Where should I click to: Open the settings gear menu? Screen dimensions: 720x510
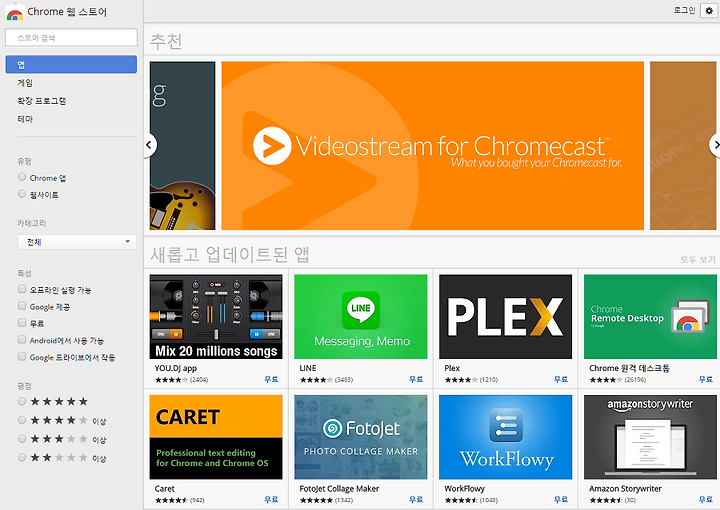(x=709, y=11)
